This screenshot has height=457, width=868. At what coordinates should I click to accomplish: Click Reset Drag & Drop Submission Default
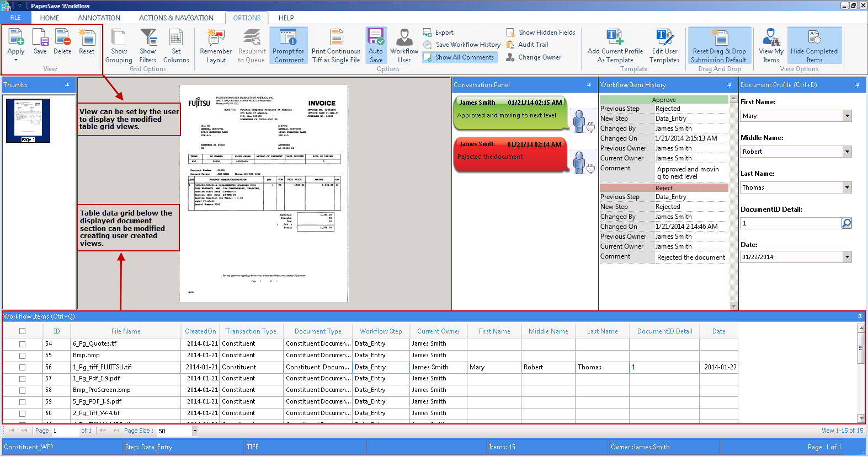tap(718, 46)
